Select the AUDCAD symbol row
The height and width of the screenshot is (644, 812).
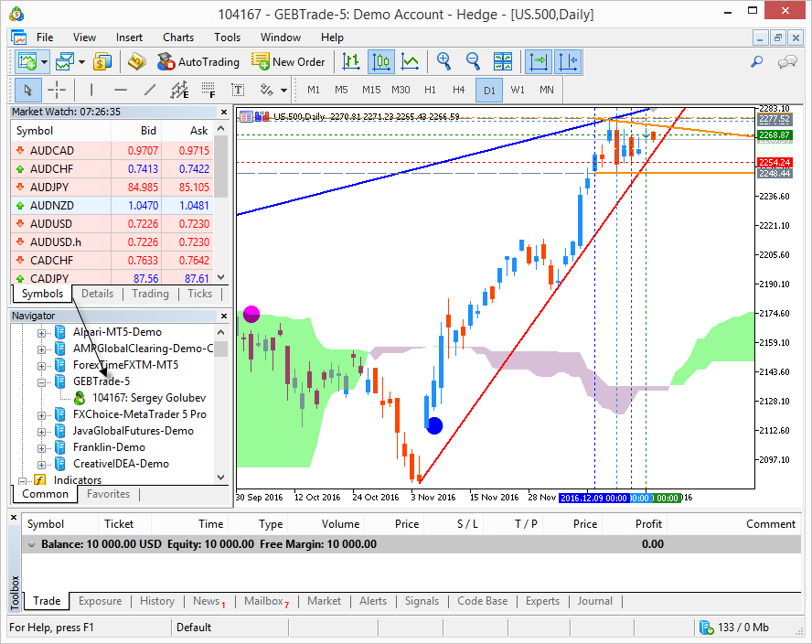(112, 151)
